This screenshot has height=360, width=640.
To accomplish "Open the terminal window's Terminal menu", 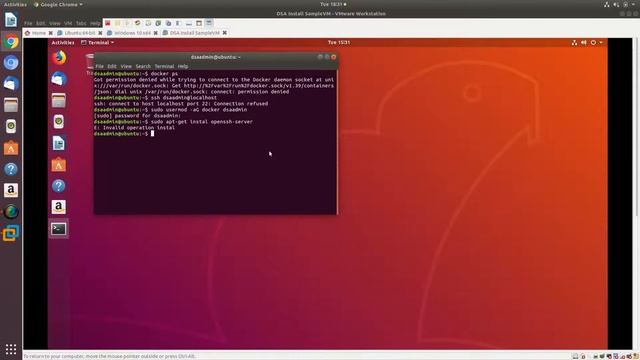I will point(164,66).
